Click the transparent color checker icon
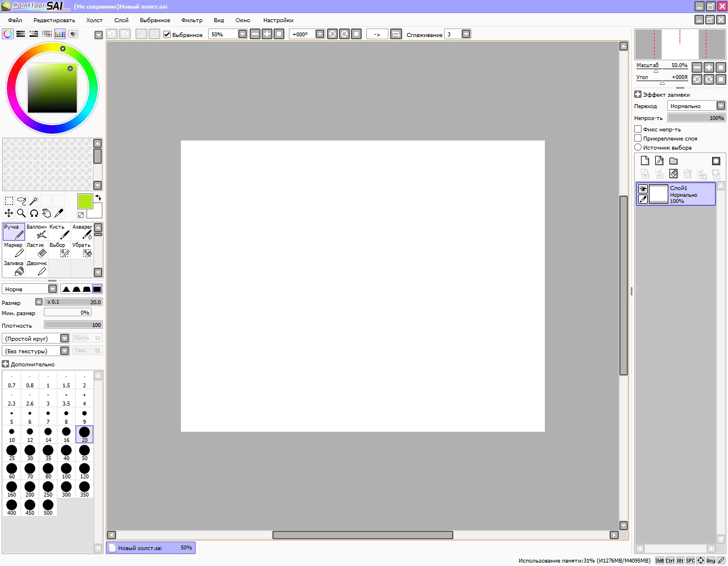The image size is (728, 566). [x=81, y=215]
